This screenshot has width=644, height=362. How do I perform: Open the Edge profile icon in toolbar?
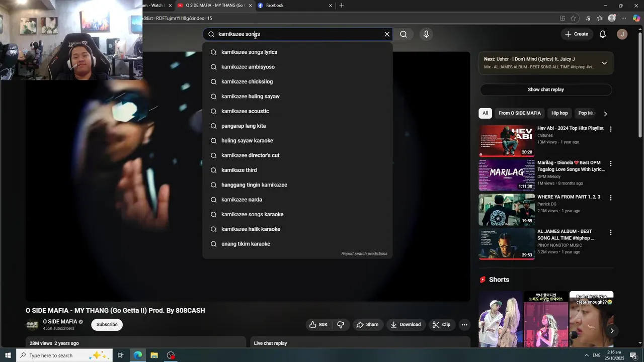pos(612,18)
